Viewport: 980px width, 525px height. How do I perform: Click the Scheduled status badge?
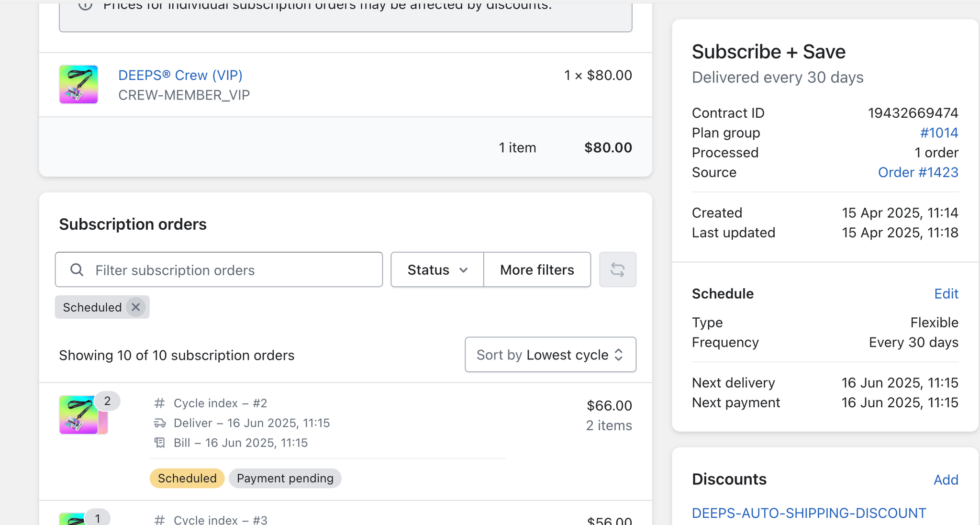pyautogui.click(x=187, y=478)
